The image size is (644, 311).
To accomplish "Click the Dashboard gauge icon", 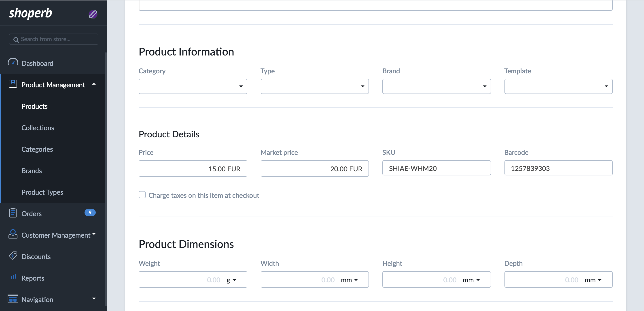I will click(13, 62).
